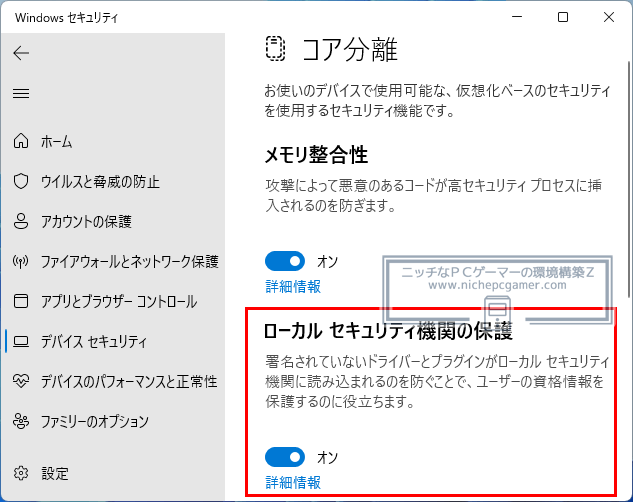633x502 pixels.
Task: Open ホーム in the sidebar
Action: (57, 142)
